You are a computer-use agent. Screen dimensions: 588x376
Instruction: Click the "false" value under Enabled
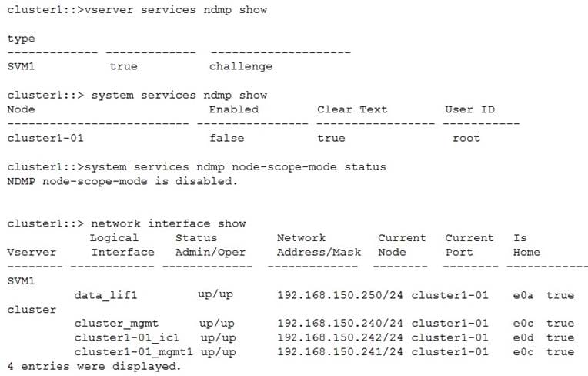pyautogui.click(x=226, y=138)
